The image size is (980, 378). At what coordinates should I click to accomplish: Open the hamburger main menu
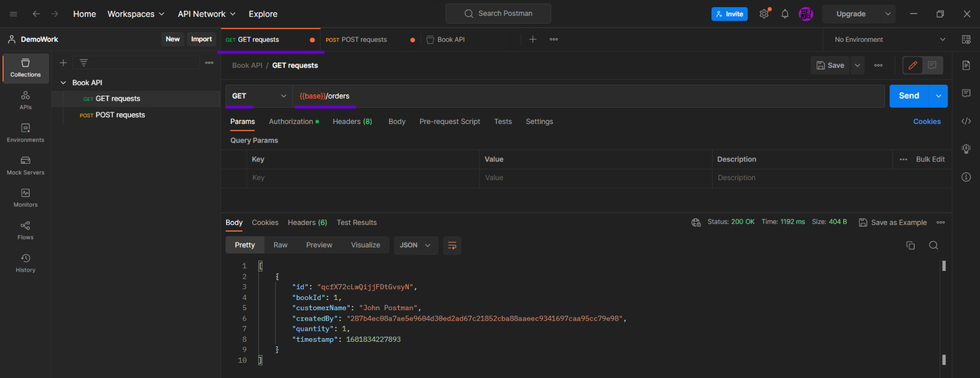pos(13,14)
